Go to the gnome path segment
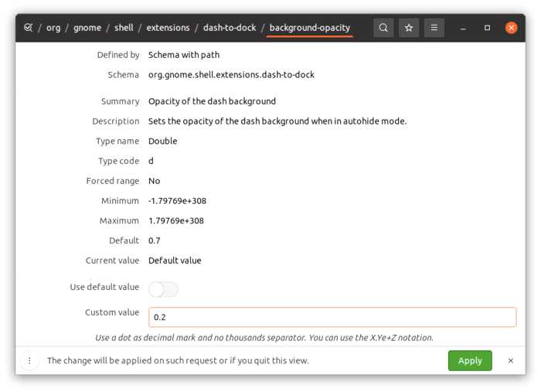The width and height of the screenshot is (541, 392). pyautogui.click(x=87, y=28)
